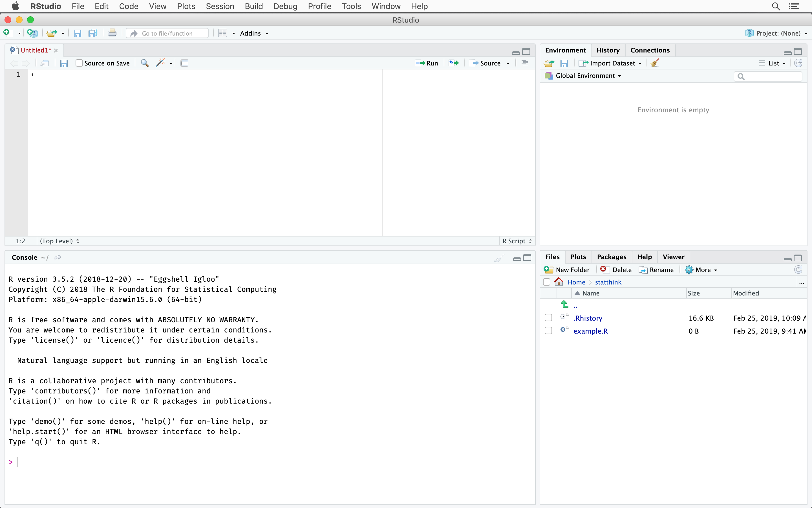Open the Source button dropdown arrow

tap(508, 63)
